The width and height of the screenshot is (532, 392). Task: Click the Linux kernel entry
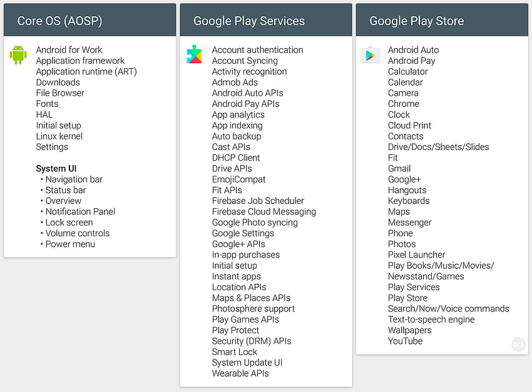point(59,136)
